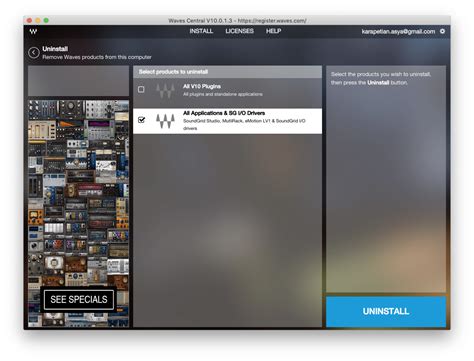Click the yellow minimize window button
Screen dimensions: 474x361
click(38, 20)
